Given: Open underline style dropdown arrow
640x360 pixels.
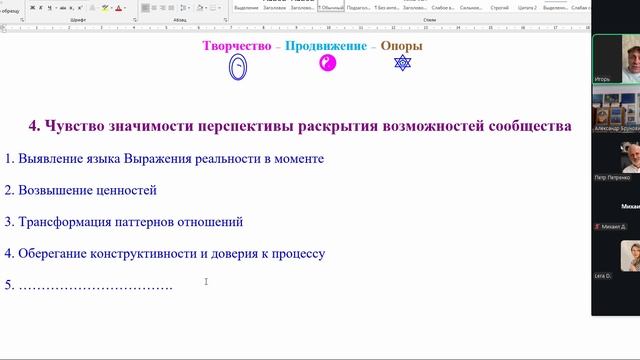Looking at the screenshot, I should pyautogui.click(x=56, y=8).
